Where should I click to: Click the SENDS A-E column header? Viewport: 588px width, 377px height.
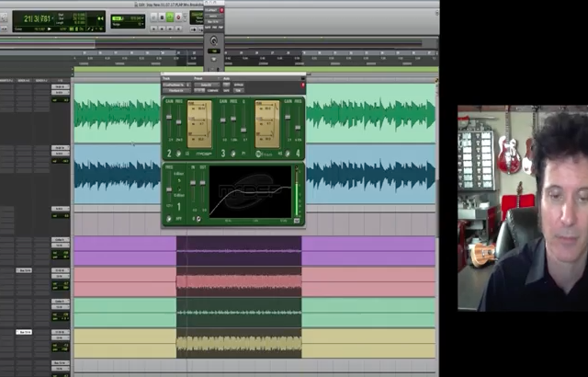(x=24, y=80)
